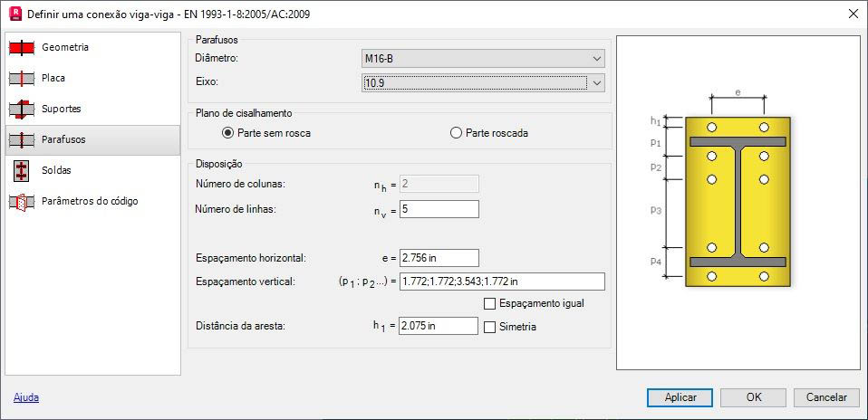Image resolution: width=868 pixels, height=420 pixels.
Task: Toggle the Simetria checkbox
Action: [488, 327]
